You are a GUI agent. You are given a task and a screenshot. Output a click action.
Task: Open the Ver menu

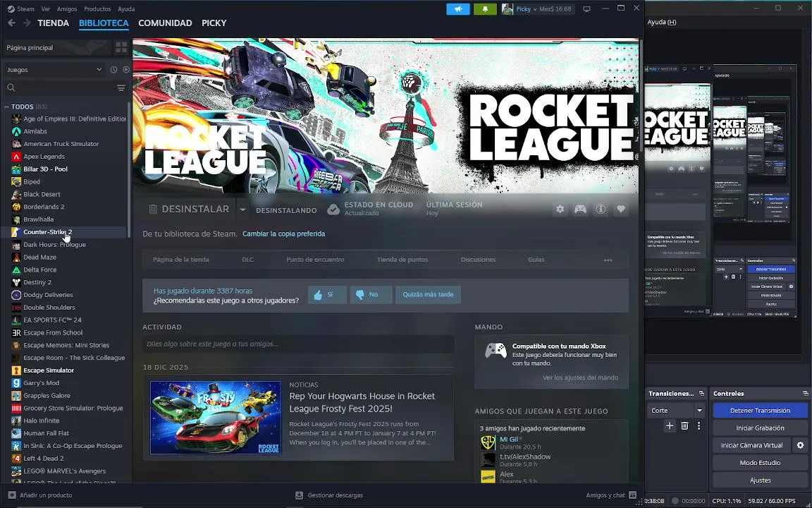(x=46, y=8)
